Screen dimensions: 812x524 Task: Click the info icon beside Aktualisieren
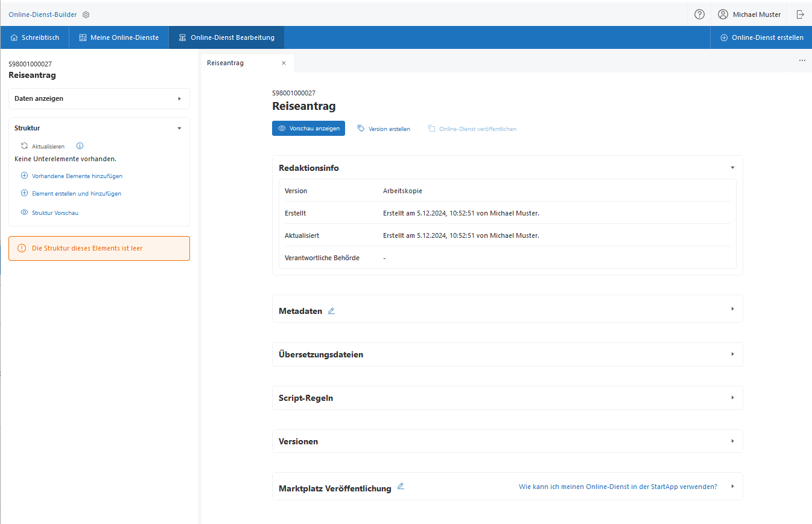[x=80, y=146]
